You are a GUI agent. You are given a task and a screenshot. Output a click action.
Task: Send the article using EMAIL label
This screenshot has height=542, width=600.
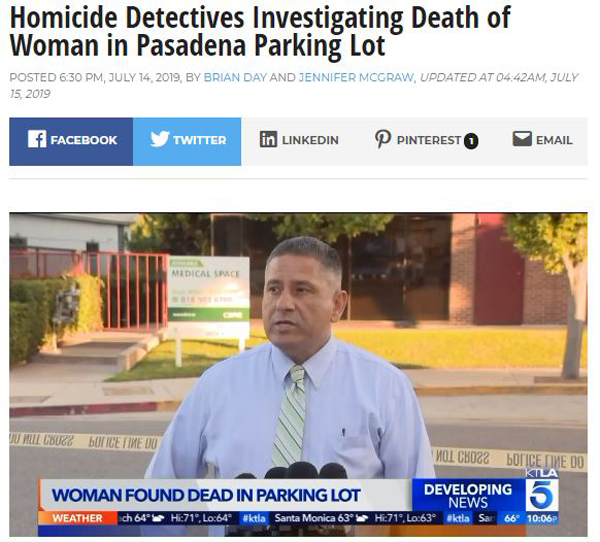(x=554, y=140)
